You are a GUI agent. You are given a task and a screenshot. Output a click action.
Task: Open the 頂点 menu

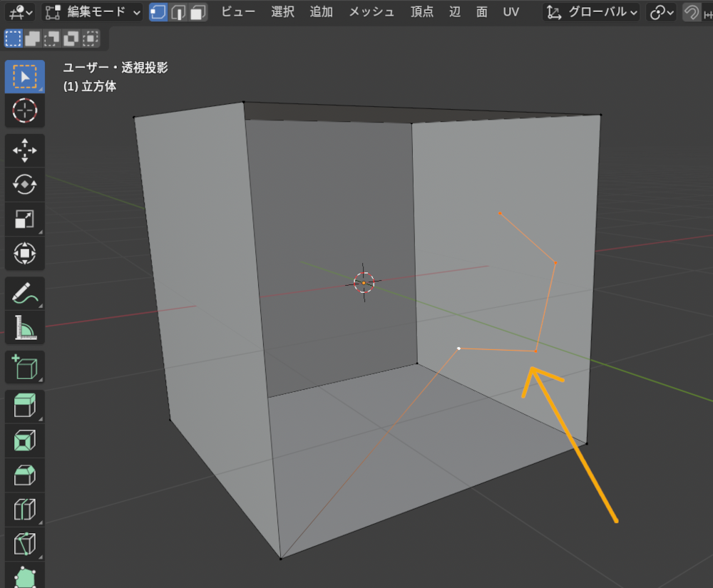point(421,12)
